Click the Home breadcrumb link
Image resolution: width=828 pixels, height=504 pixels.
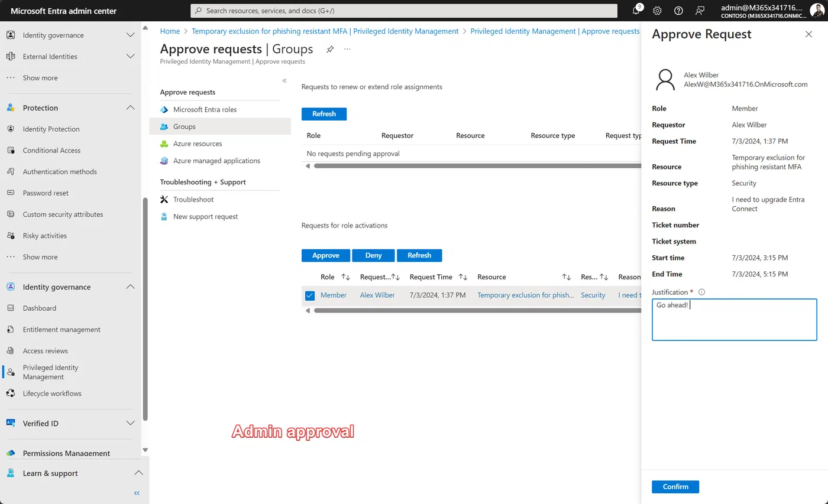170,31
